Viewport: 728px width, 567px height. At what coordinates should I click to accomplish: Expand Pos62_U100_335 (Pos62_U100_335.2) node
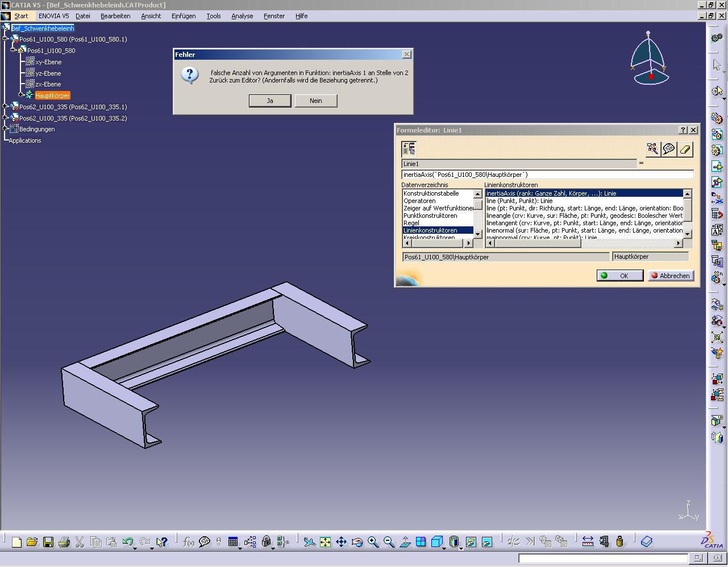click(x=5, y=118)
